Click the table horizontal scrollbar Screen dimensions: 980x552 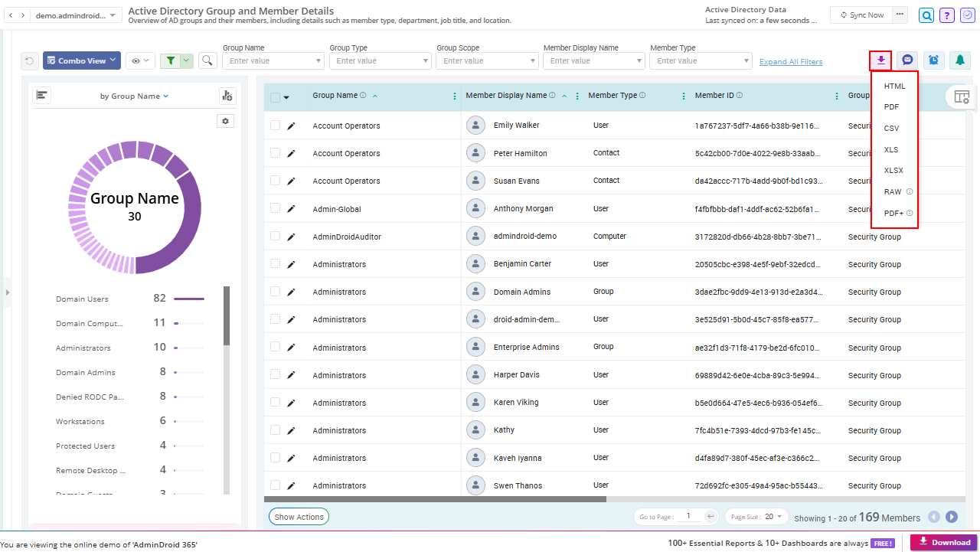point(435,499)
